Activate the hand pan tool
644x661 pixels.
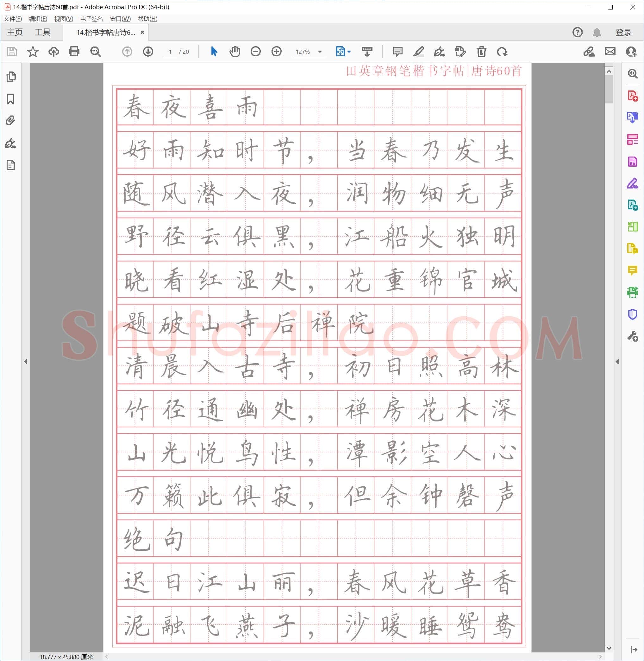coord(235,52)
